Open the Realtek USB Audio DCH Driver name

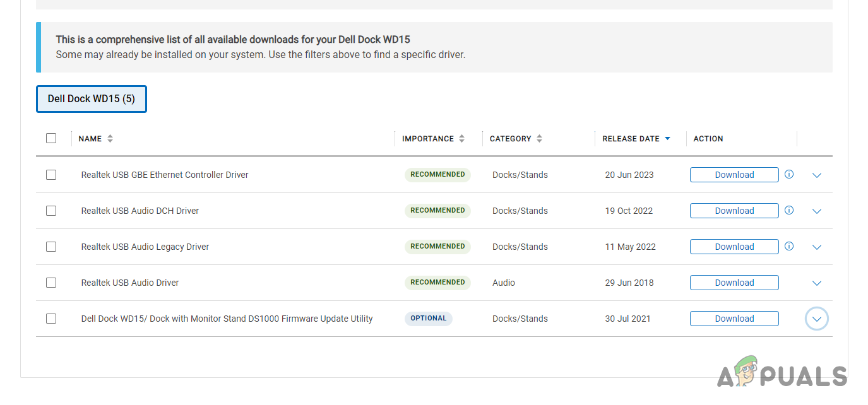click(140, 211)
